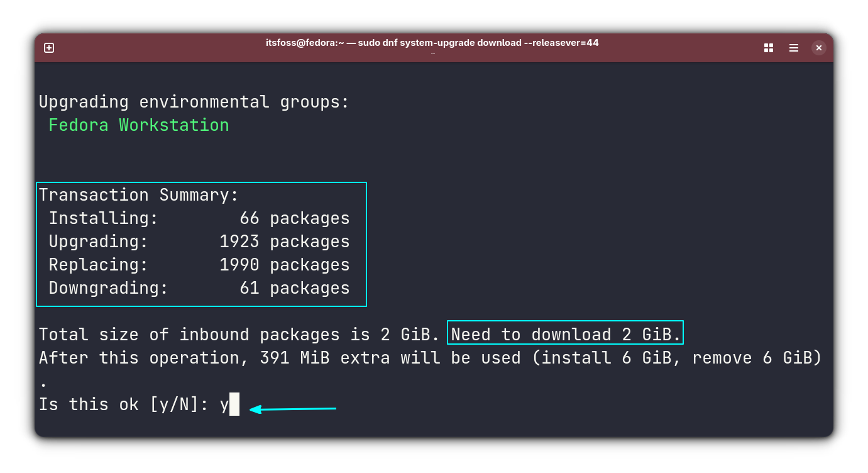Open the tab overview grid
This screenshot has width=868, height=473.
768,47
